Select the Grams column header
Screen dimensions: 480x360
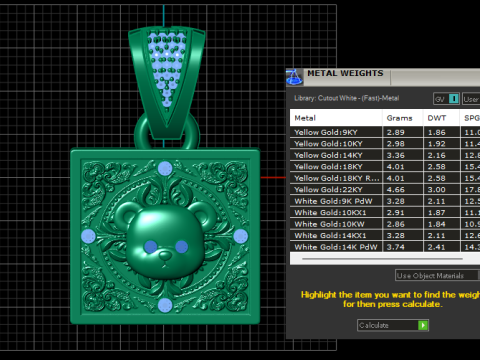(x=403, y=118)
